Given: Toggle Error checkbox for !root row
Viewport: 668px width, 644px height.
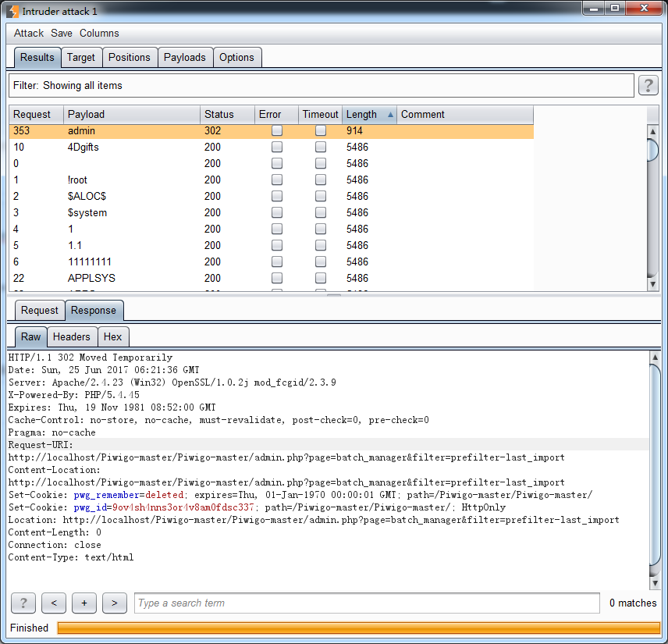Looking at the screenshot, I should (x=277, y=180).
